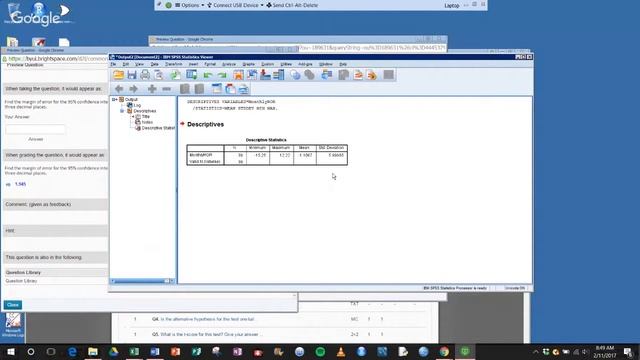The image size is (640, 360).
Task: Click Question Library link in browser window
Action: [21, 281]
